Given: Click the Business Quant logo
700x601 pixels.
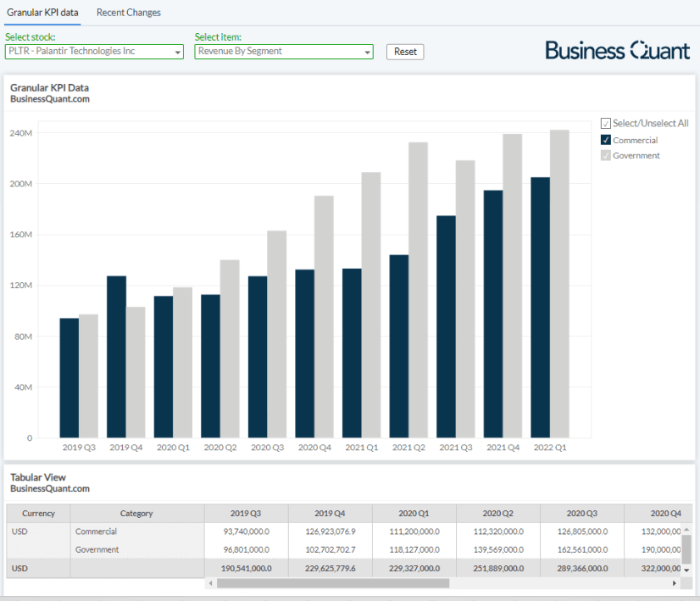Looking at the screenshot, I should (x=617, y=50).
